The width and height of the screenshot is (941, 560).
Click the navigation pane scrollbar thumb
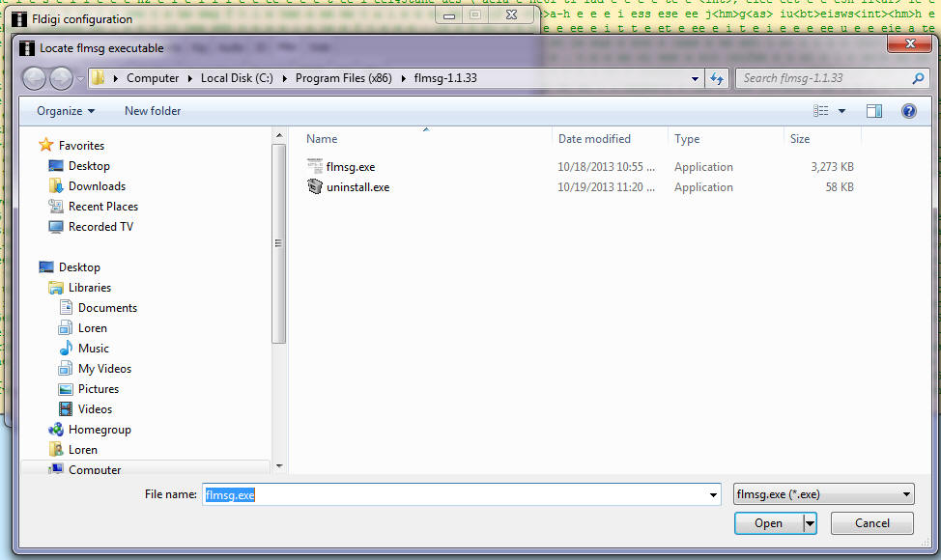click(x=278, y=243)
